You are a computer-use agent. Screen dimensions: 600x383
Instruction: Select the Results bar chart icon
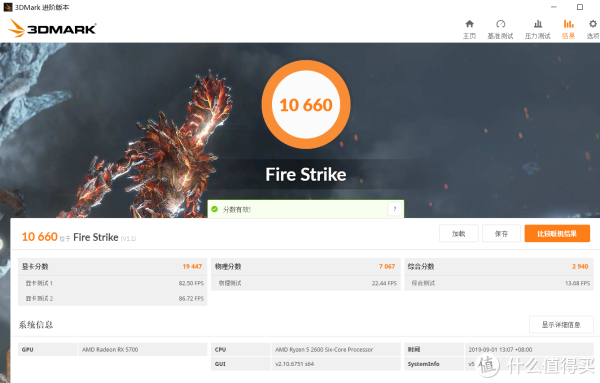click(568, 24)
